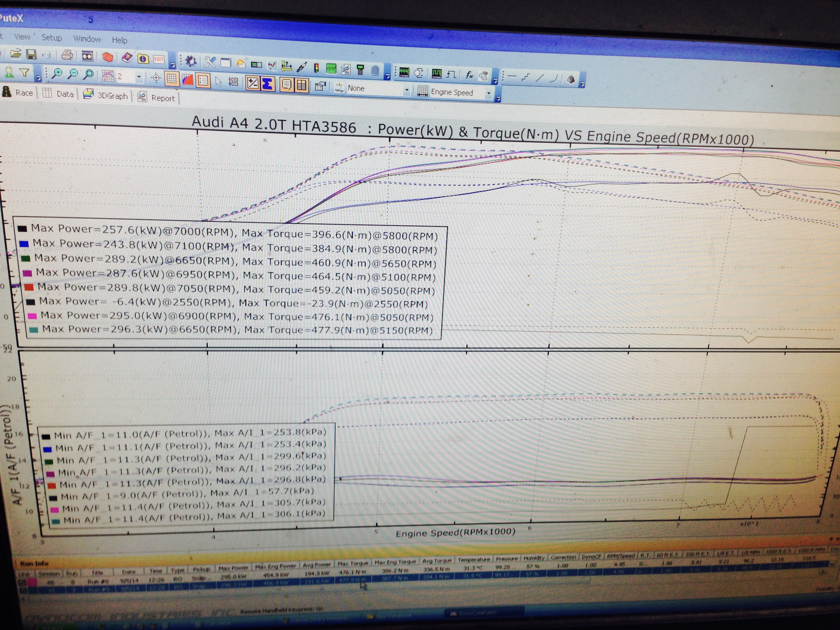
Task: Click the fx function icon
Action: coord(469,75)
